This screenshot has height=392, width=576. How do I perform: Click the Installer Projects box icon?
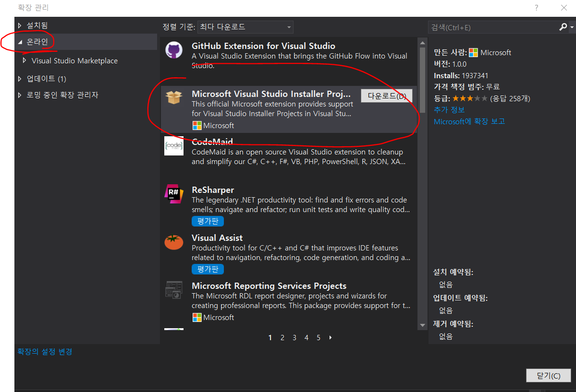click(x=174, y=97)
